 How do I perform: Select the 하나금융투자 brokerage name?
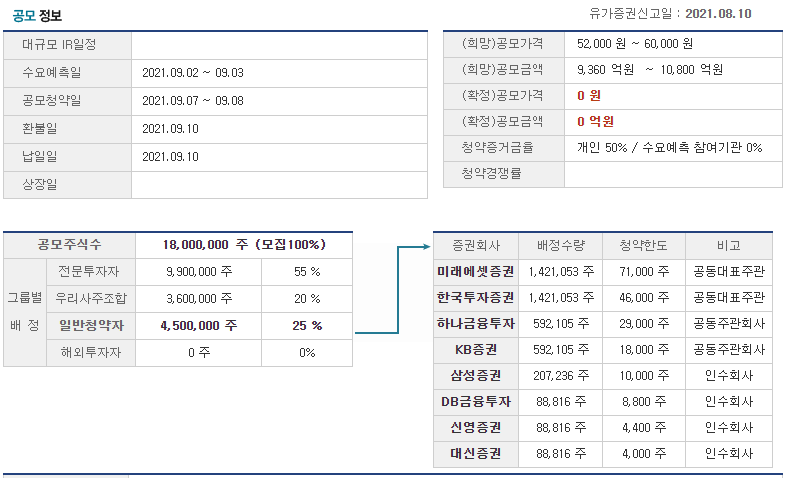pyautogui.click(x=476, y=323)
